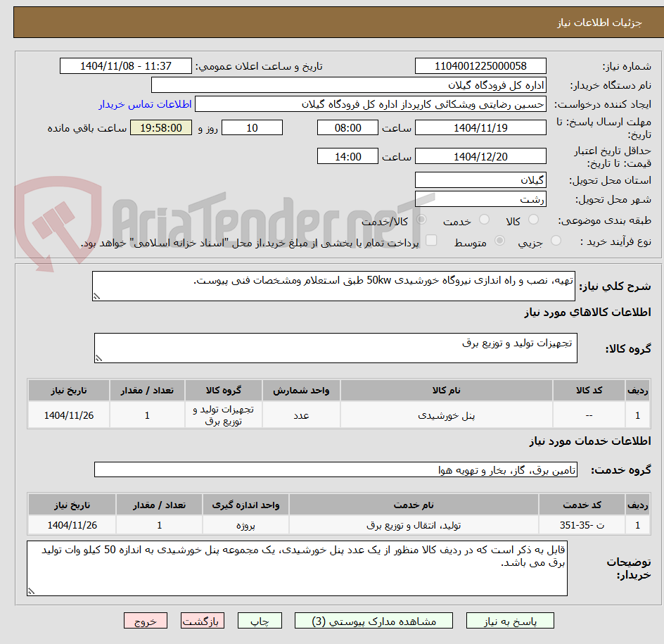This screenshot has height=644, width=664.
Task: Click the چاپ print button
Action: pyautogui.click(x=260, y=621)
